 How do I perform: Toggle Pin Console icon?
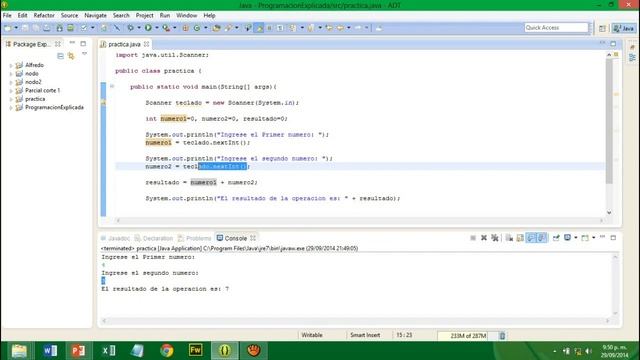point(556,238)
